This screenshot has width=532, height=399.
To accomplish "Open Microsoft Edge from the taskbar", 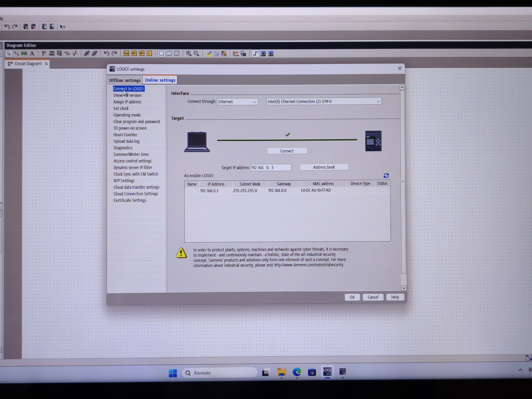I will pos(297,372).
